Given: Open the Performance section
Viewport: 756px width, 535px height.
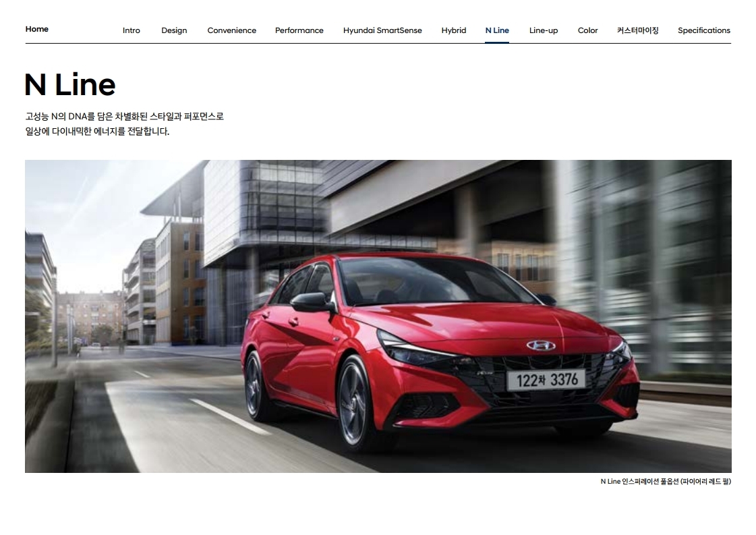Looking at the screenshot, I should click(299, 30).
